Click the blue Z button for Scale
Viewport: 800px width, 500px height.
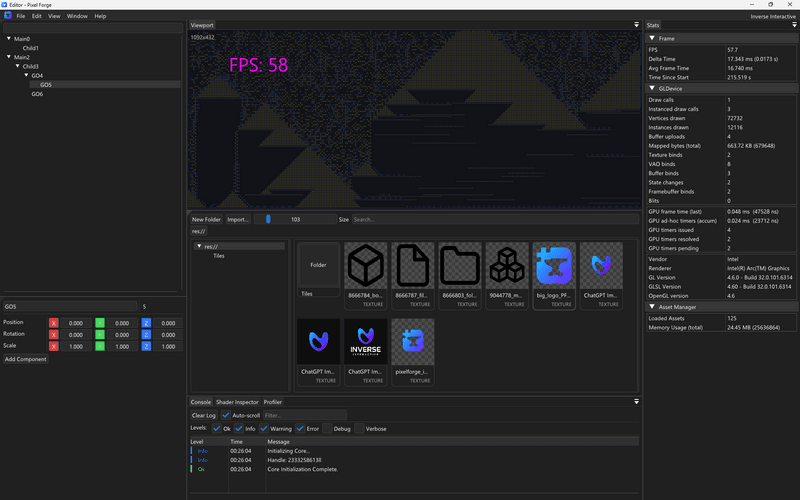[146, 346]
